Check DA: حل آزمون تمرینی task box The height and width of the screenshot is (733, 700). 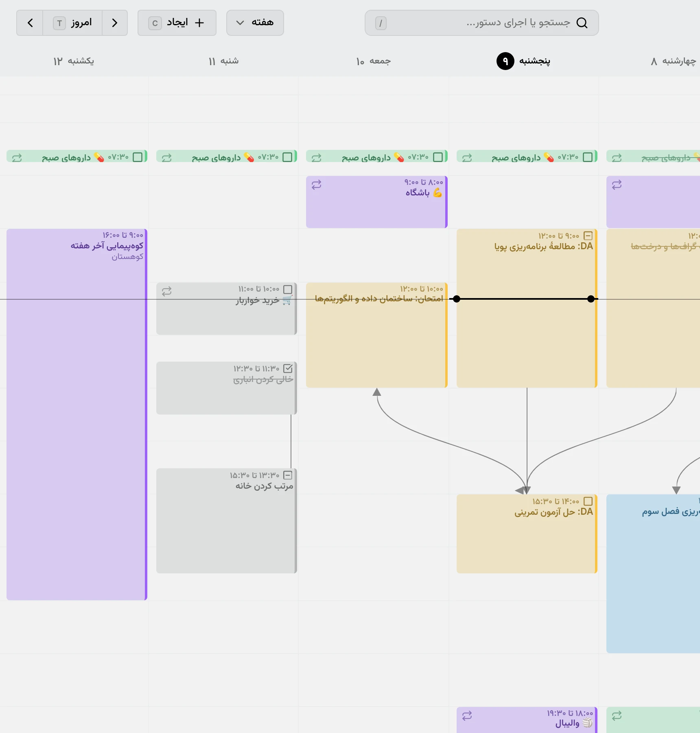coord(588,501)
